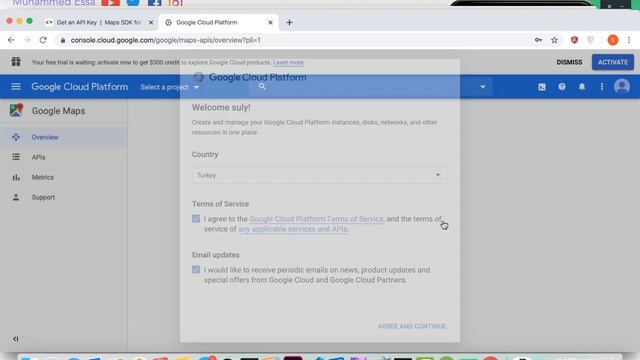Collapse the sidebar with the arrow icon

[x=16, y=339]
